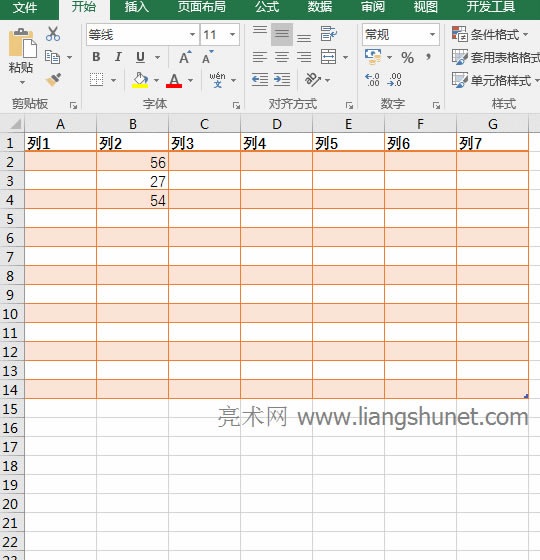Click the Select All corner triangle
Viewport: 540px width, 560px height.
pos(15,124)
